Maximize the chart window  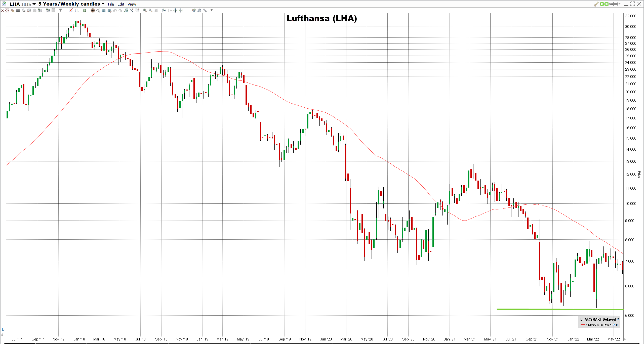tap(633, 4)
